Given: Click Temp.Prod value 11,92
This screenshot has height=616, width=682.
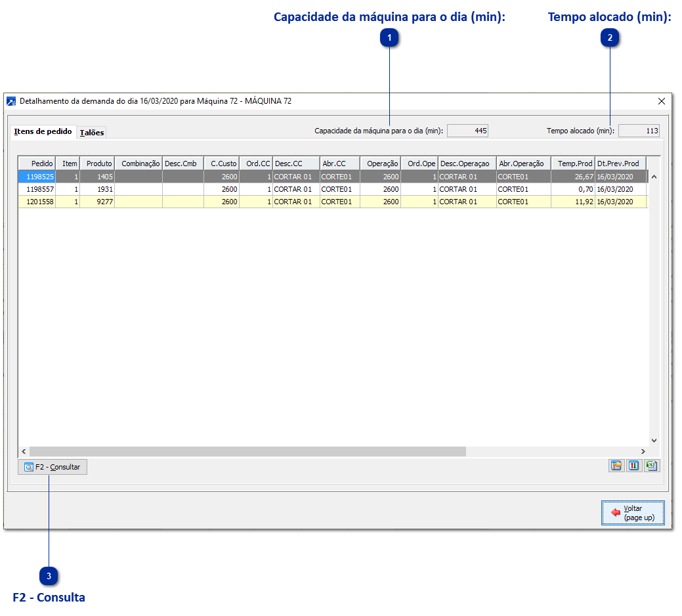Looking at the screenshot, I should tap(573, 202).
